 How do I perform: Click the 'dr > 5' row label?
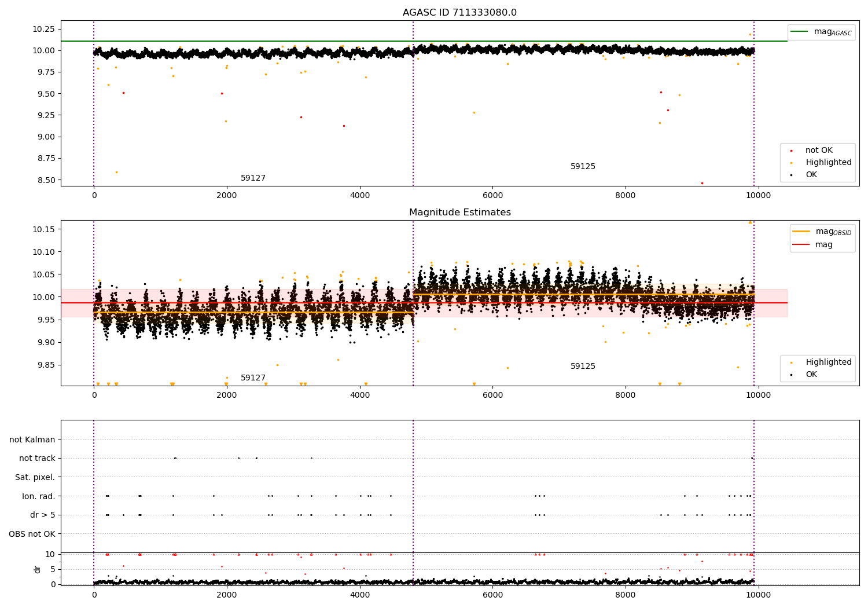tap(43, 515)
